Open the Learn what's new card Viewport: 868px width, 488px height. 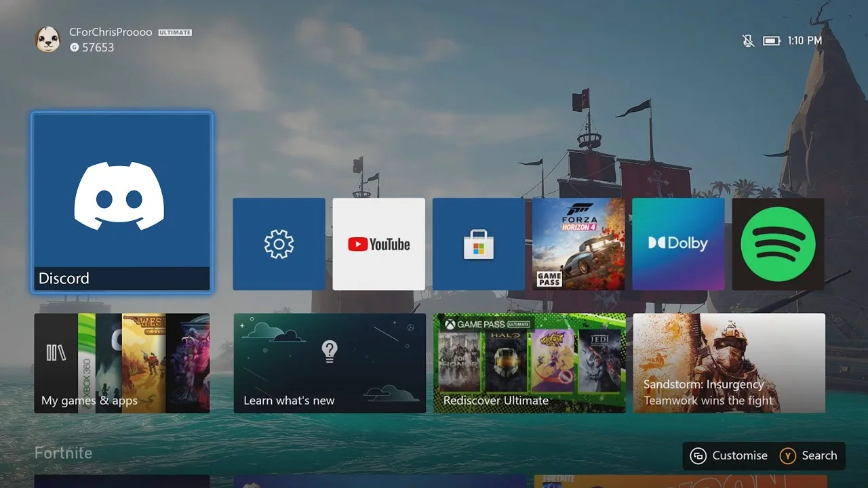[330, 363]
